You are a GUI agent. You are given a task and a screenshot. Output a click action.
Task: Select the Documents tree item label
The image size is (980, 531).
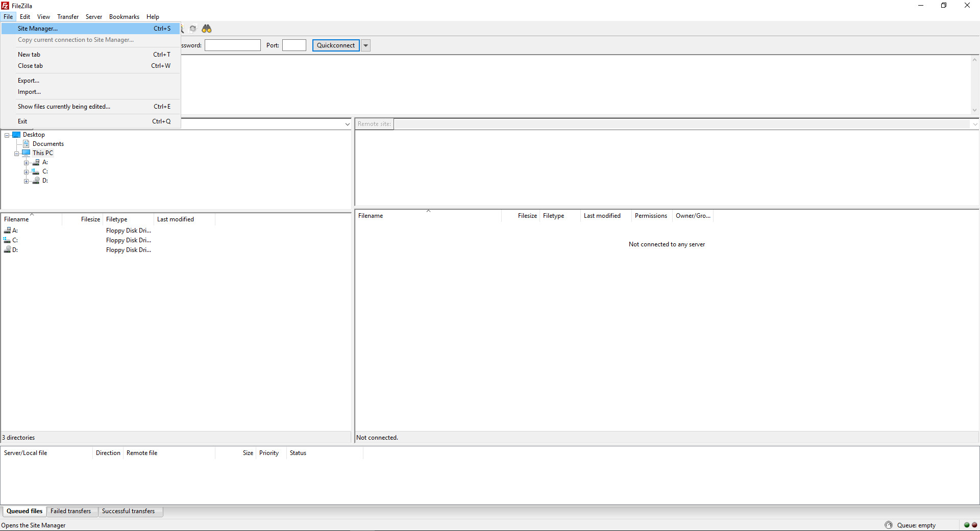click(x=48, y=144)
